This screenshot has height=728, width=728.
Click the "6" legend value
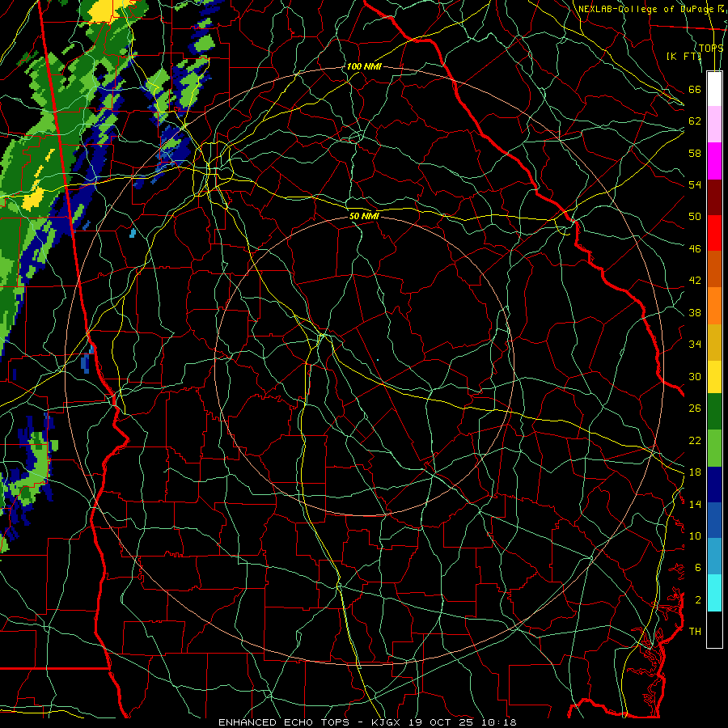698,568
